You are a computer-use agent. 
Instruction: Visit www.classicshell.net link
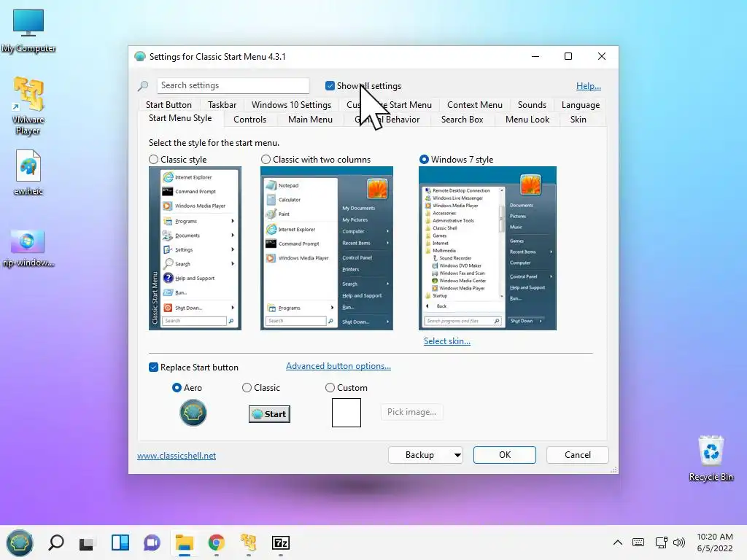coord(177,456)
